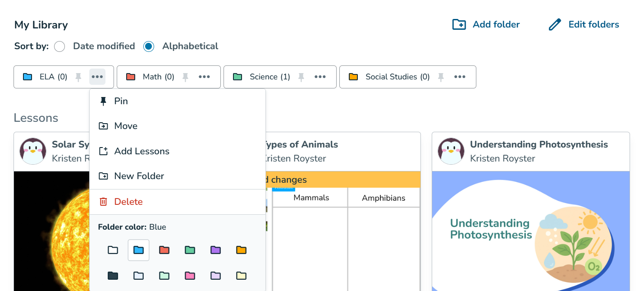Choose Delete from the folder menu
Image resolution: width=644 pixels, height=291 pixels.
point(178,202)
